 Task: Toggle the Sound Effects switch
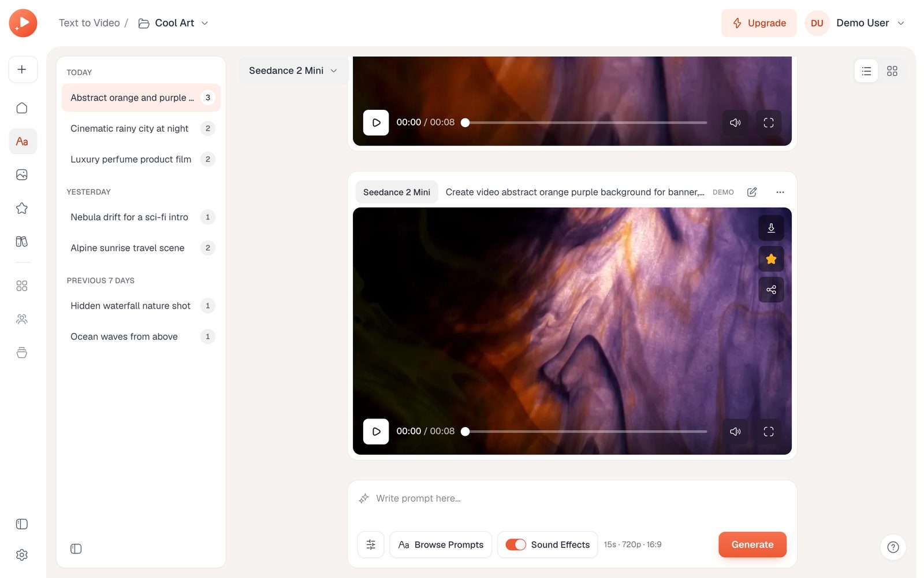click(x=516, y=544)
